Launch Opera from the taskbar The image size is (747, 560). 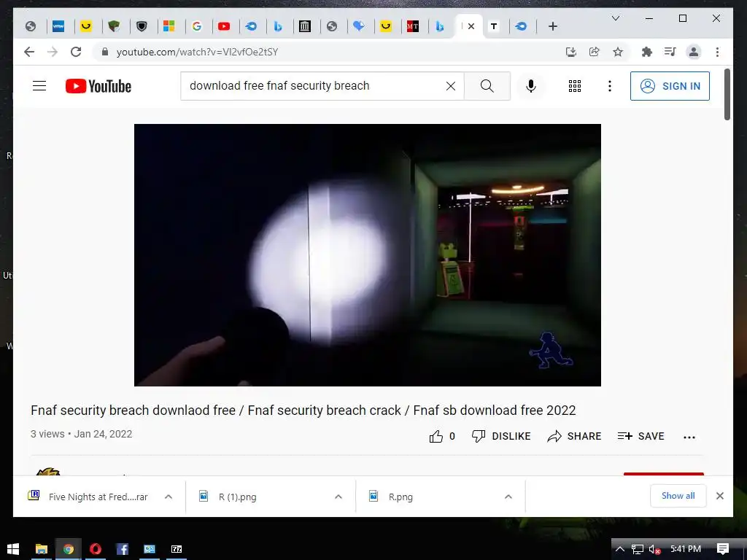coord(96,549)
